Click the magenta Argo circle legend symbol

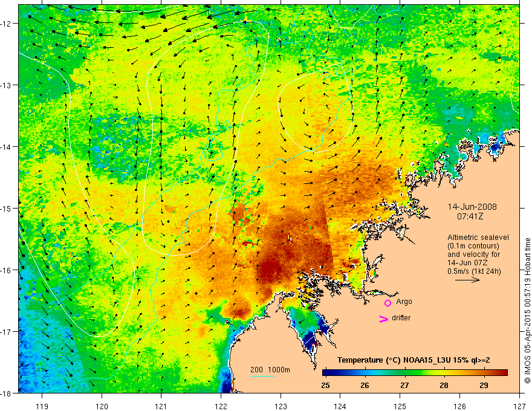[x=388, y=303]
